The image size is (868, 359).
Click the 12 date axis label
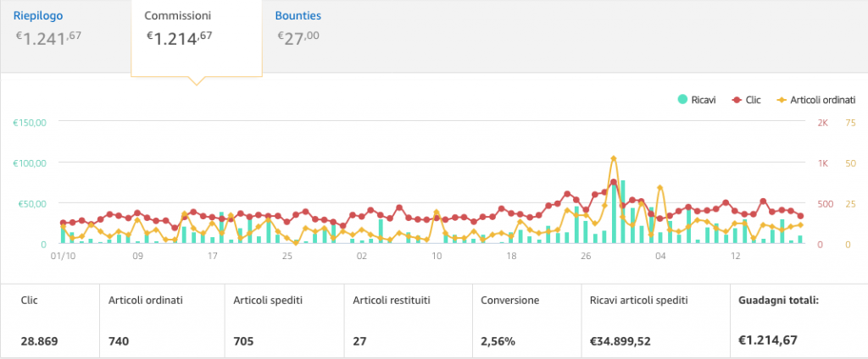(735, 257)
